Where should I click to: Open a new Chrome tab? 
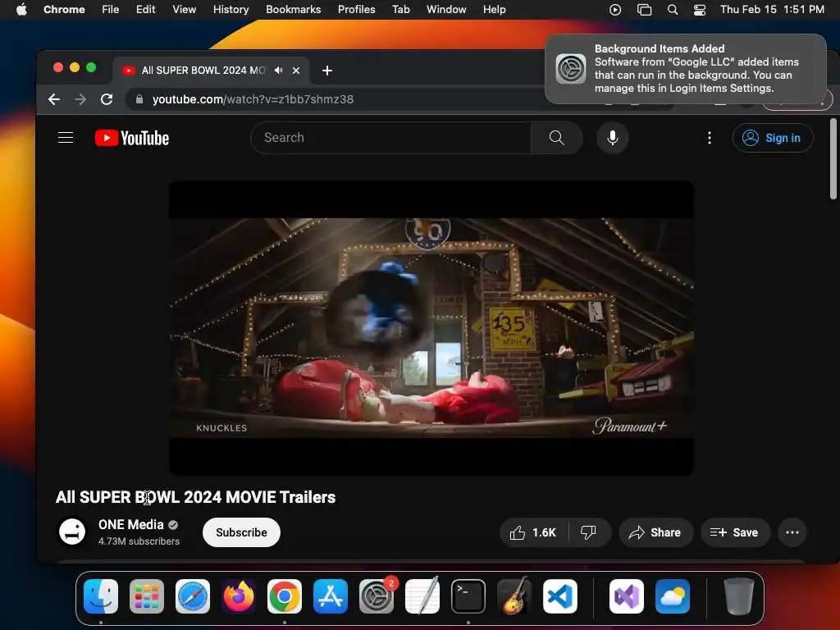point(326,71)
